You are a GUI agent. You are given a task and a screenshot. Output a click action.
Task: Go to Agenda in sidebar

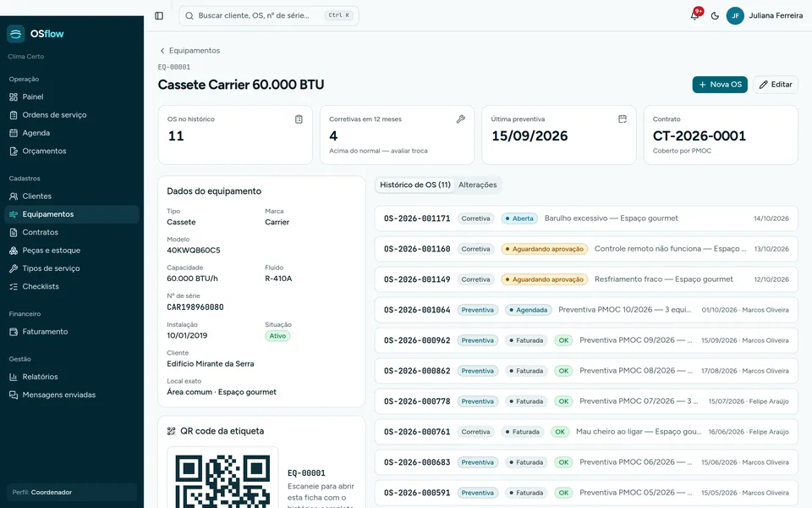[x=72, y=133]
